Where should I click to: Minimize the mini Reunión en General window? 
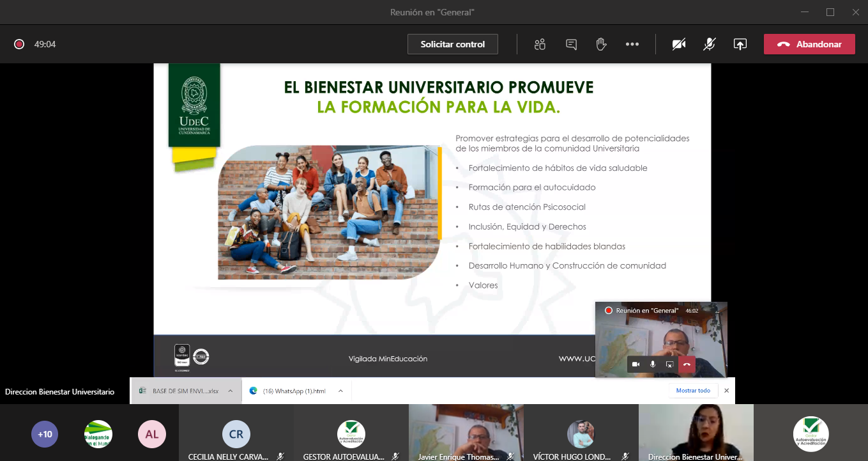717,310
